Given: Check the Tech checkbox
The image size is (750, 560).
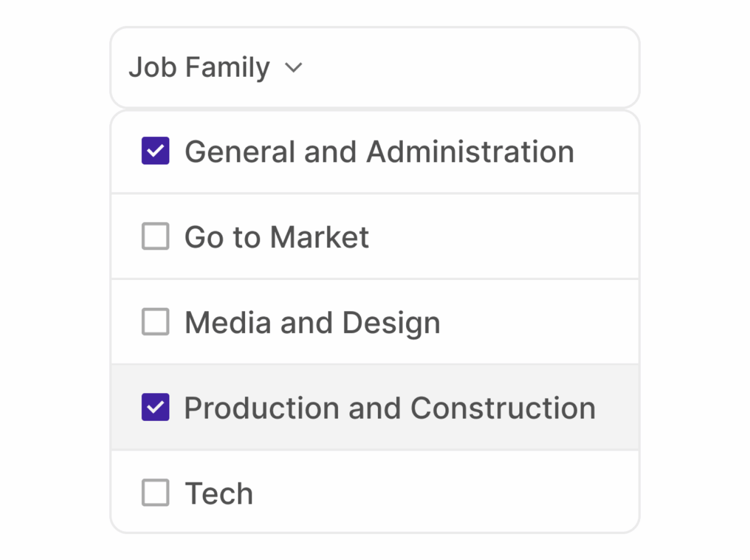Looking at the screenshot, I should pos(155,492).
